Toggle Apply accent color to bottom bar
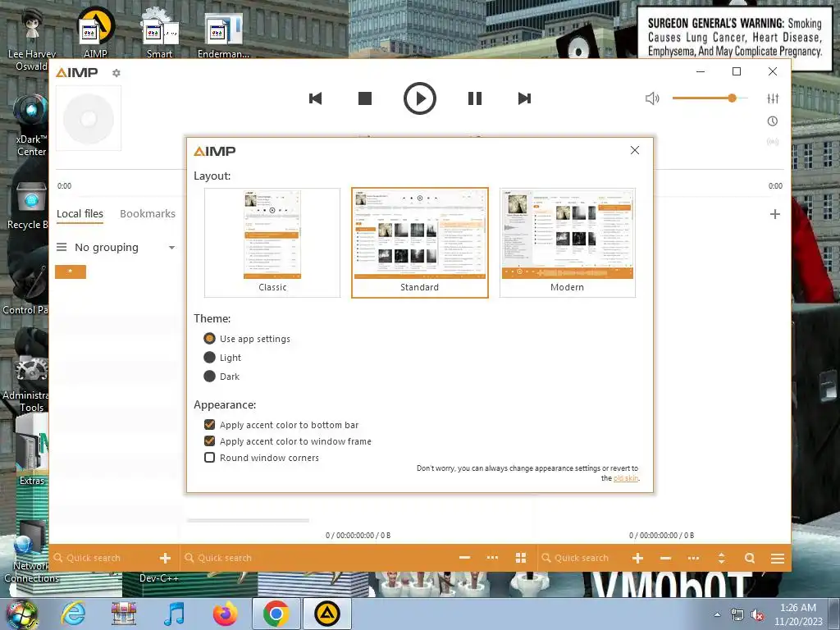Viewport: 840px width, 630px height. (281, 425)
